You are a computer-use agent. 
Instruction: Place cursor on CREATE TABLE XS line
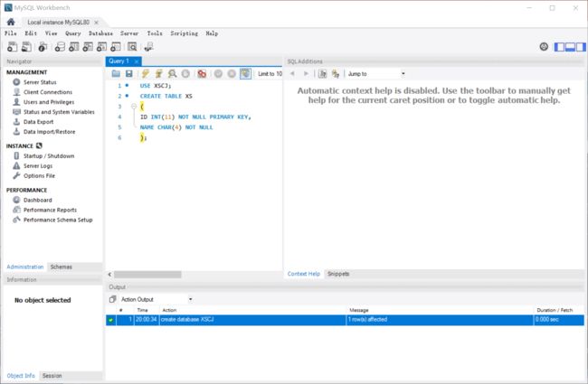coord(166,97)
